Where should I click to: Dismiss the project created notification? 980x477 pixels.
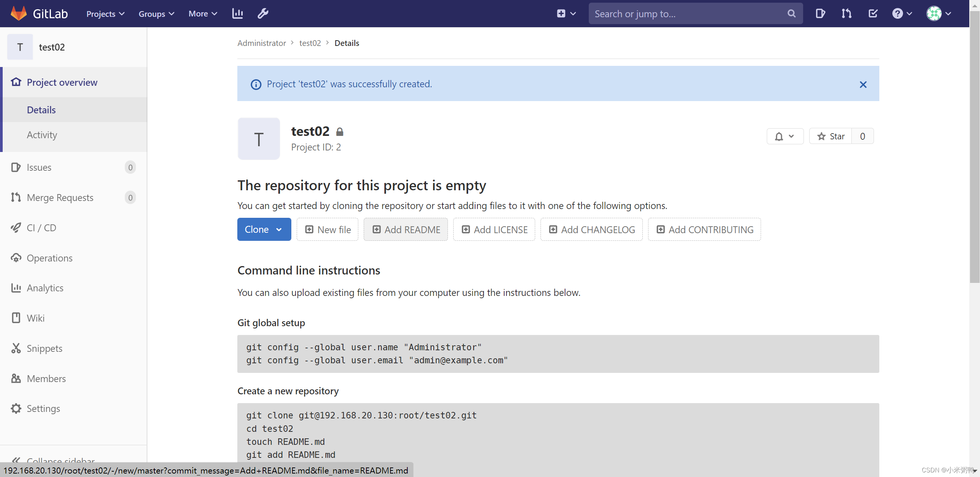(x=863, y=85)
